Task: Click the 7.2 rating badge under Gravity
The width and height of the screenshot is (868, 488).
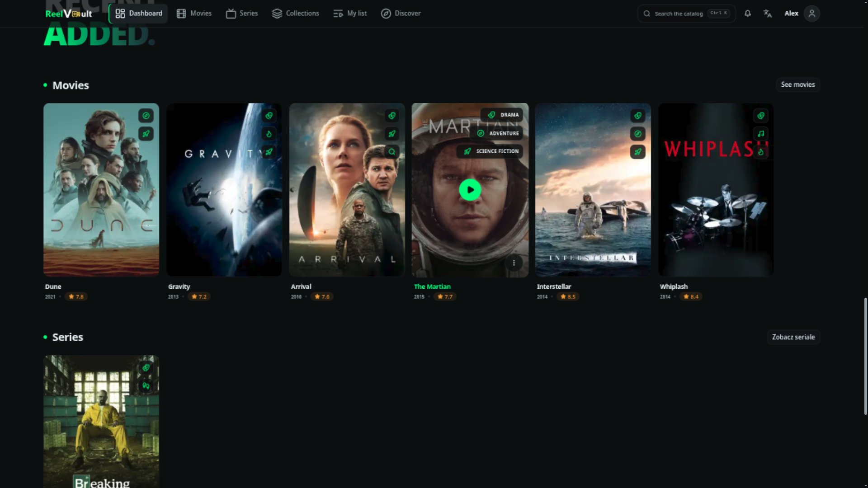Action: coord(199,297)
